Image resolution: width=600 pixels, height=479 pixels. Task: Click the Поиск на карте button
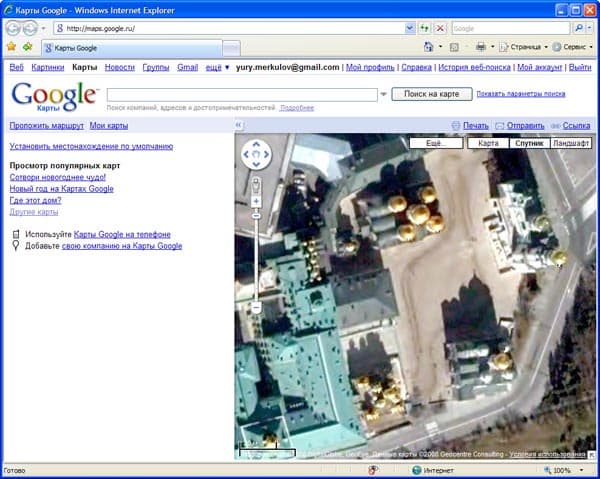(x=432, y=94)
